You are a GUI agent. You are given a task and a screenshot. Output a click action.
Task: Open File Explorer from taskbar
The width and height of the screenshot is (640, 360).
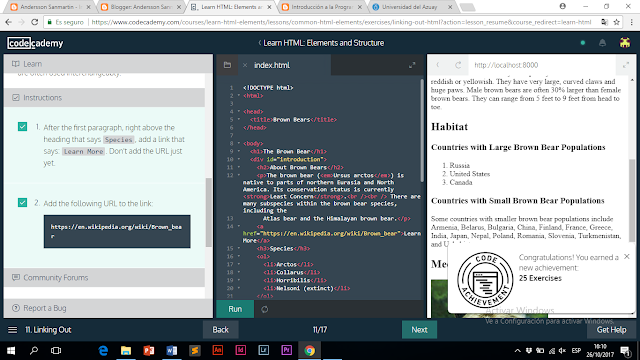[x=126, y=351]
